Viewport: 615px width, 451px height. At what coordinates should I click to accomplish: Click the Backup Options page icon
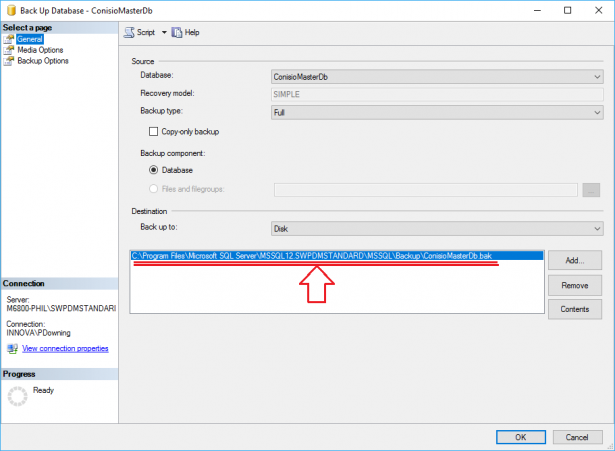pos(9,61)
